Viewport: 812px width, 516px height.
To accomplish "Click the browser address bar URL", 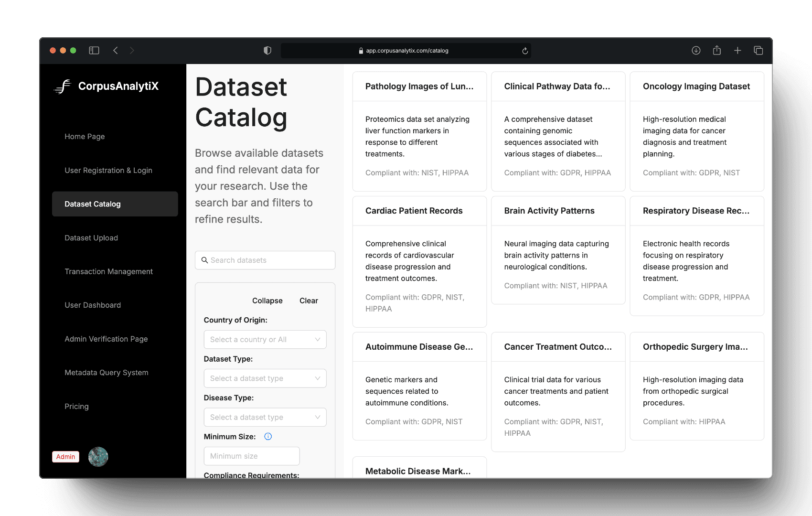I will tap(407, 51).
